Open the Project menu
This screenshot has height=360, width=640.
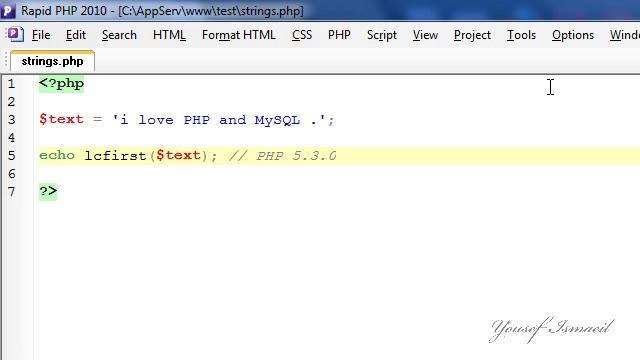pos(472,35)
